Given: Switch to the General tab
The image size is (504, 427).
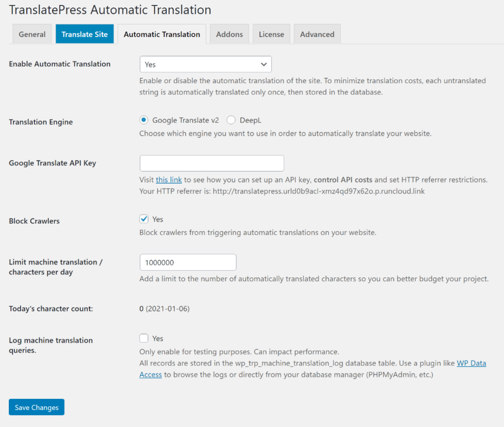Looking at the screenshot, I should pyautogui.click(x=32, y=34).
